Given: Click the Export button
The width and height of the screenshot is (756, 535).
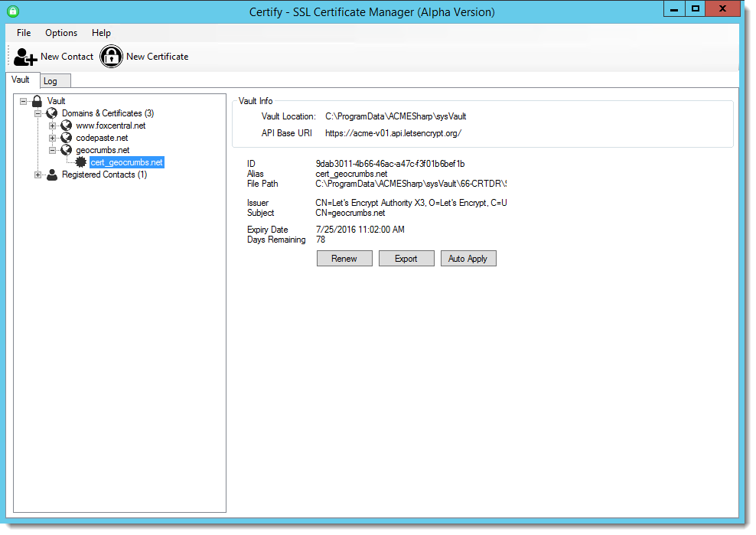Looking at the screenshot, I should coord(406,258).
